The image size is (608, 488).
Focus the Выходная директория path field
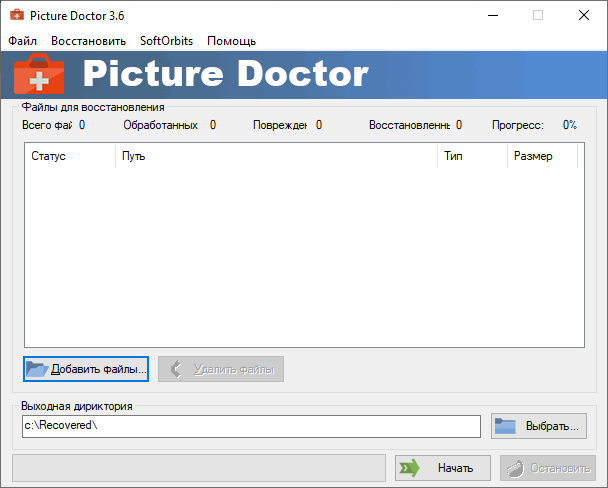click(x=250, y=426)
